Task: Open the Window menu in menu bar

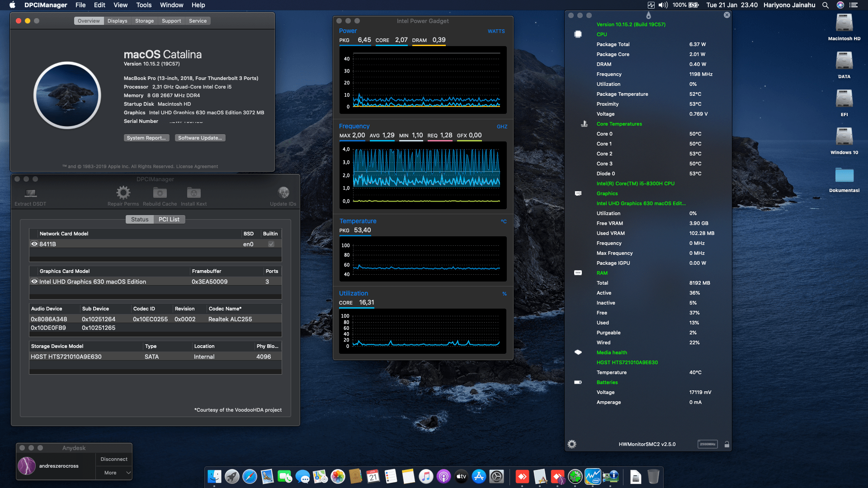Action: click(x=171, y=5)
